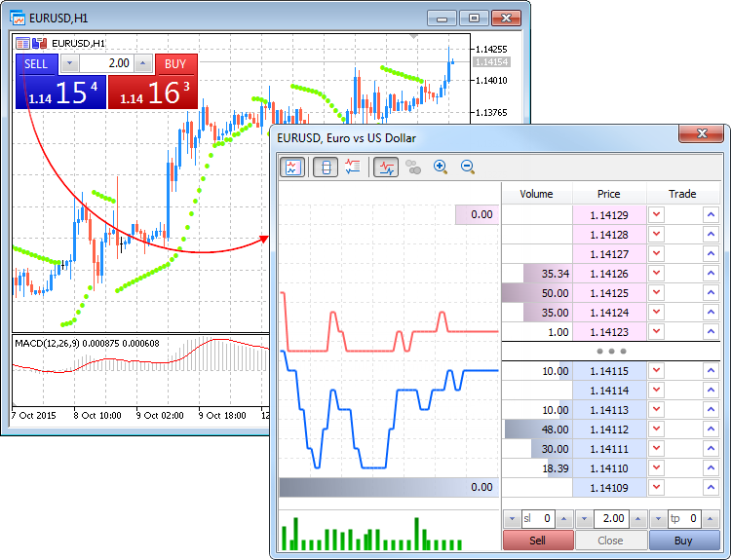Click the Volume column header
This screenshot has width=731, height=560.
pos(536,194)
